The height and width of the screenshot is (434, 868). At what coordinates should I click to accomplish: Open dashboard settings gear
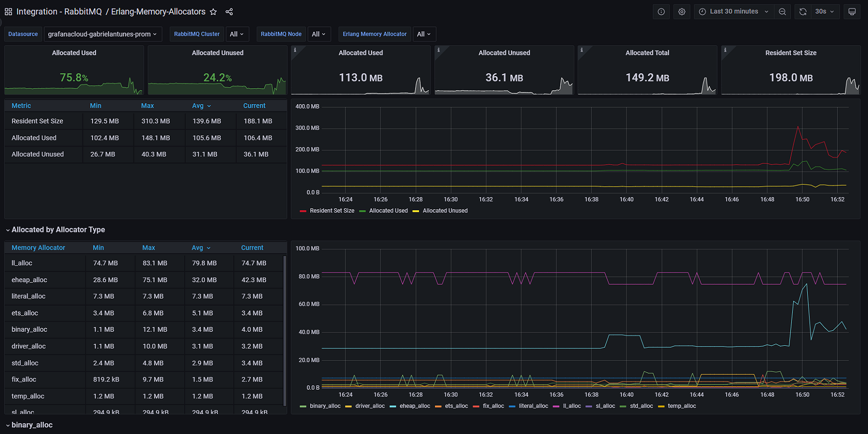(681, 11)
